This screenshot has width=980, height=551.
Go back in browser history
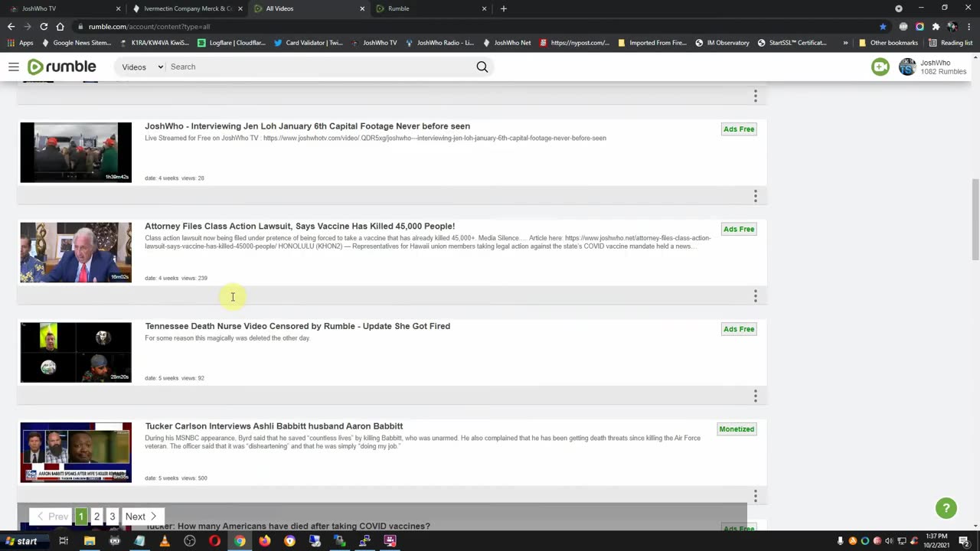pos(11,26)
